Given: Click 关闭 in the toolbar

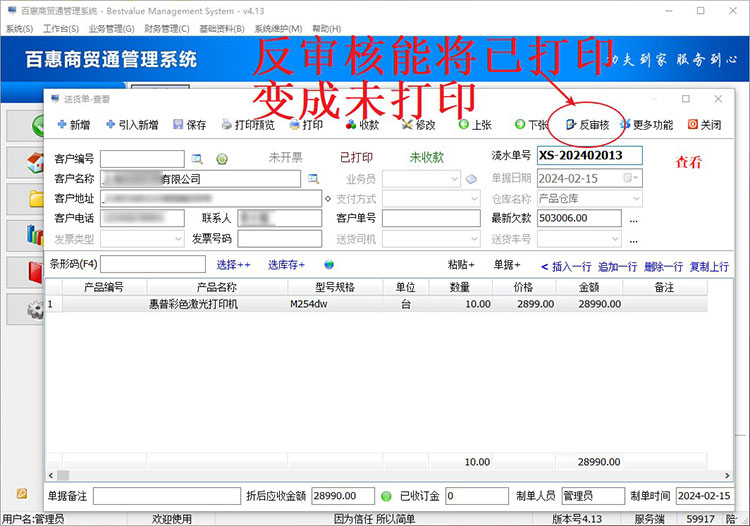Looking at the screenshot, I should [704, 125].
